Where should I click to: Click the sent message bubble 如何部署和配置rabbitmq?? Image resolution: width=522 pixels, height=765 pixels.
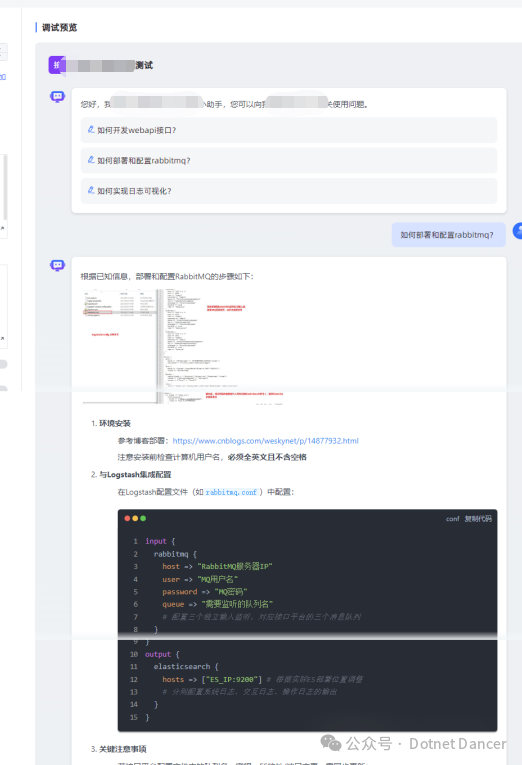(448, 235)
